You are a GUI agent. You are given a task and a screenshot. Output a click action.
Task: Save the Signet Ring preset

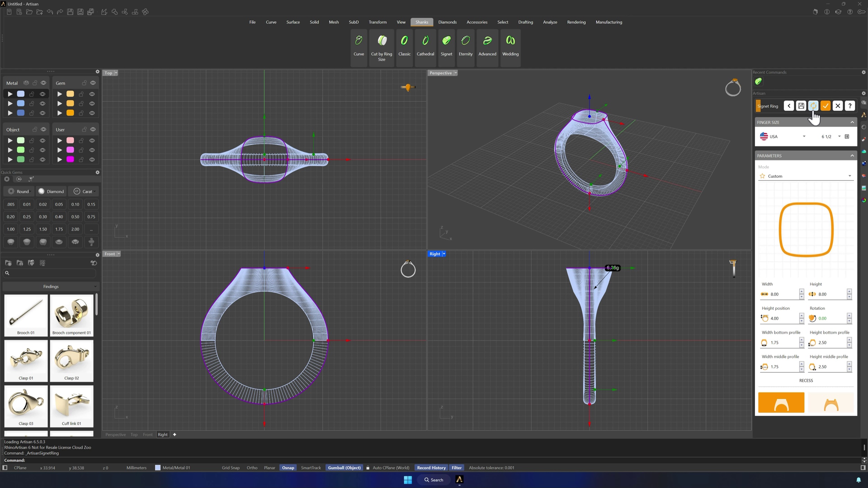pyautogui.click(x=801, y=106)
